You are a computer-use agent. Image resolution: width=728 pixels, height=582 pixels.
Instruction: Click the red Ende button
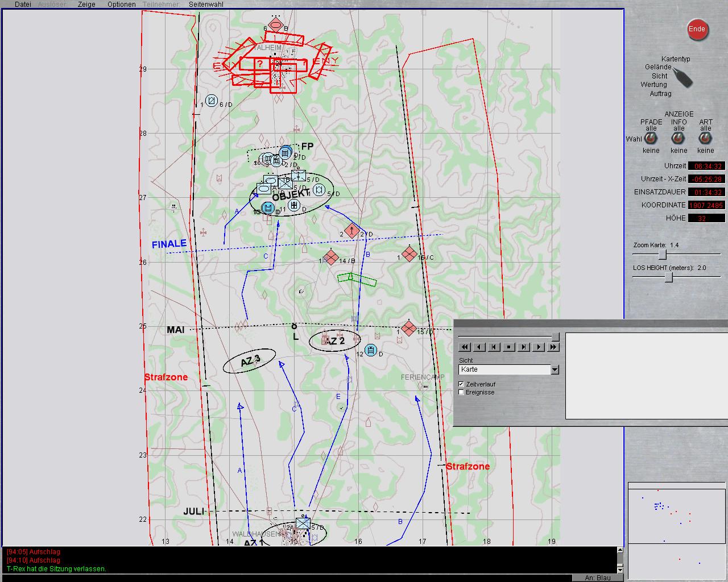click(697, 30)
